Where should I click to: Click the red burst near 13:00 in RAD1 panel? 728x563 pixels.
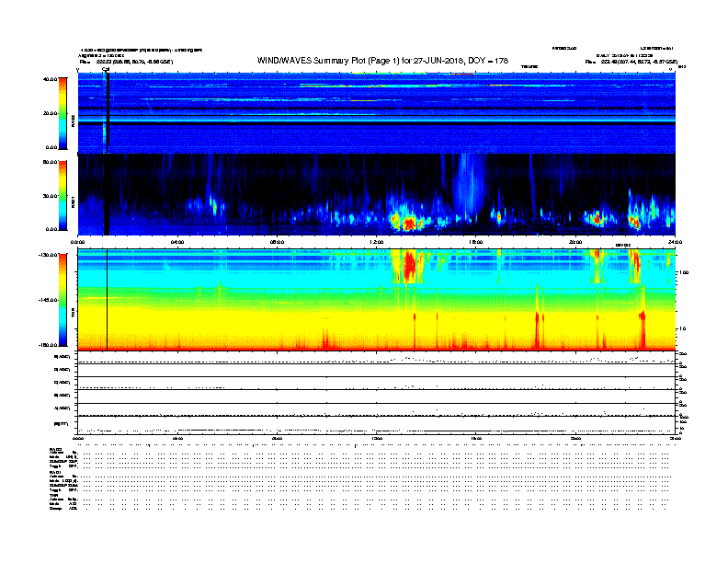click(x=408, y=224)
